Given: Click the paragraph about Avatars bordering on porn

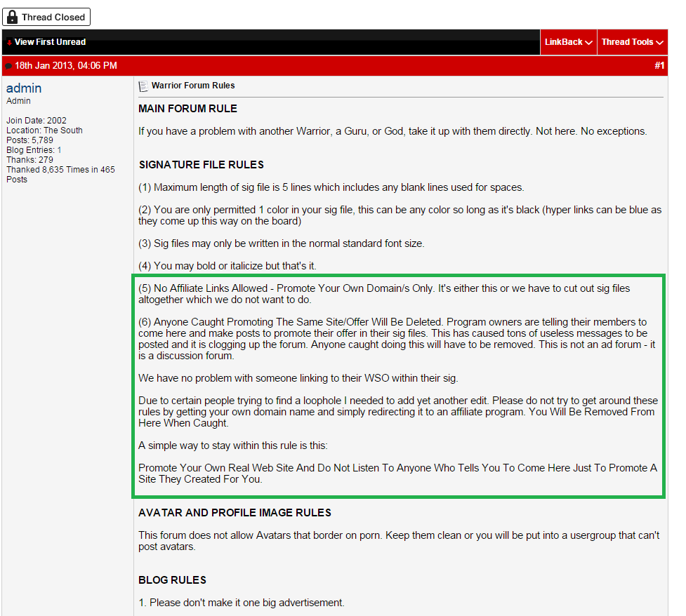Looking at the screenshot, I should [399, 541].
